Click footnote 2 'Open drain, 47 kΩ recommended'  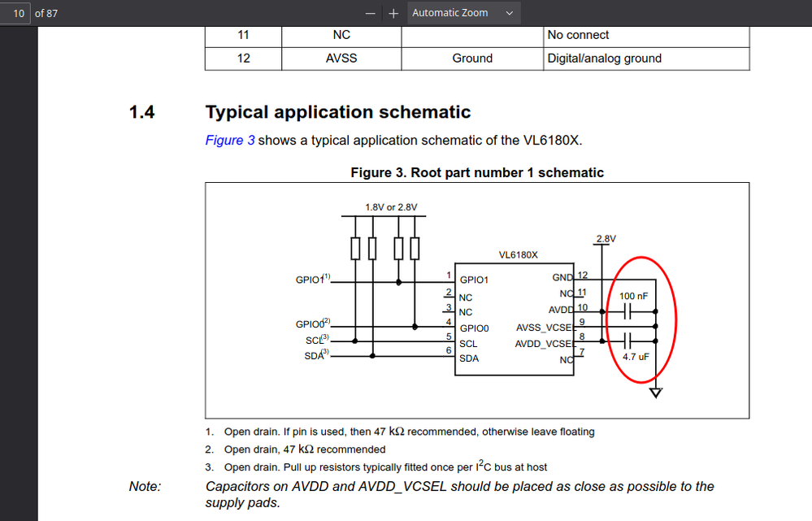point(305,449)
